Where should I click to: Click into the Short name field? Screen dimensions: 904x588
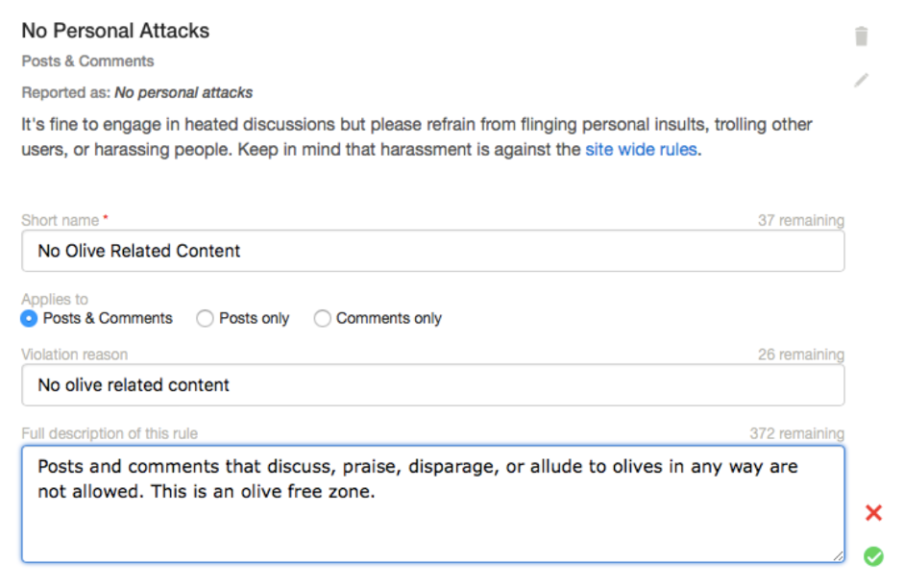coord(432,251)
